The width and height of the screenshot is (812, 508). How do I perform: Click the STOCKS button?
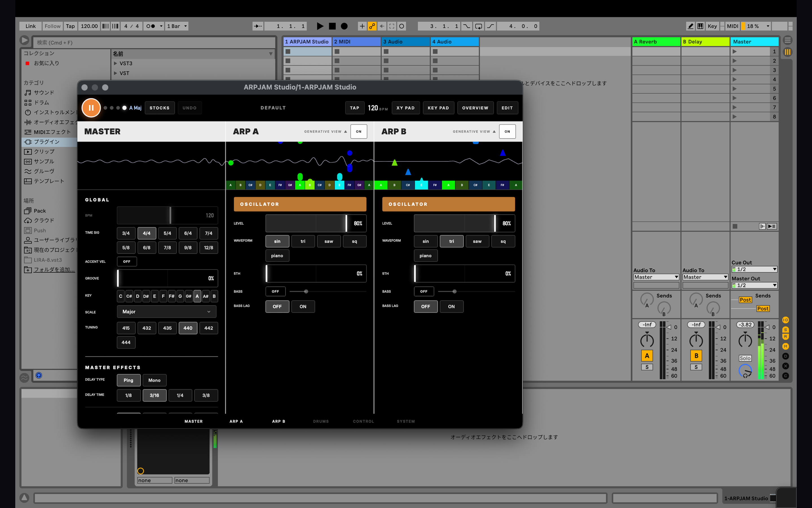coord(159,108)
